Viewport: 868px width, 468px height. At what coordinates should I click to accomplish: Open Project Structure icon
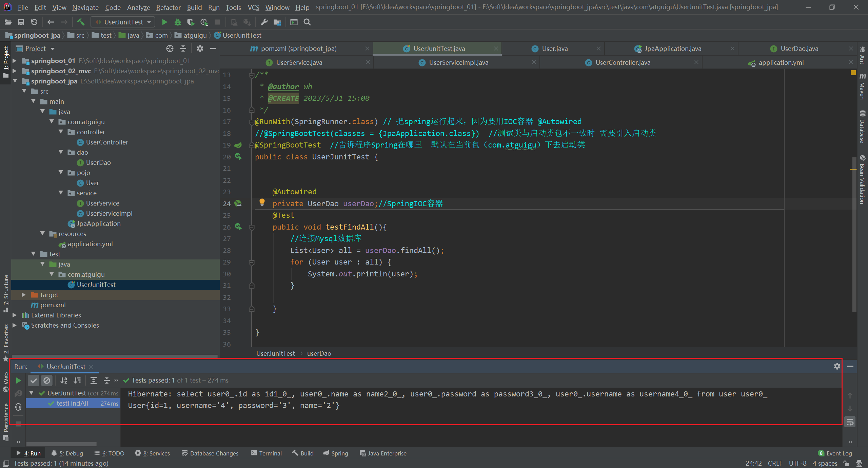277,22
